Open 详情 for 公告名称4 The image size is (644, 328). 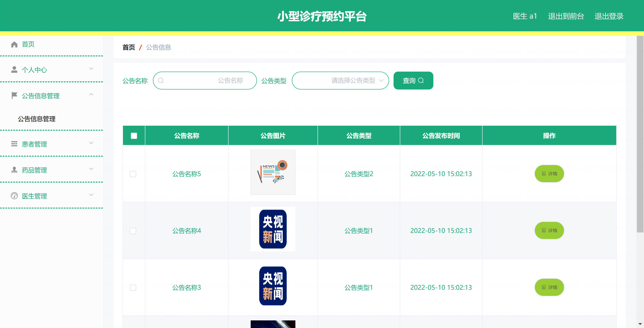click(549, 230)
